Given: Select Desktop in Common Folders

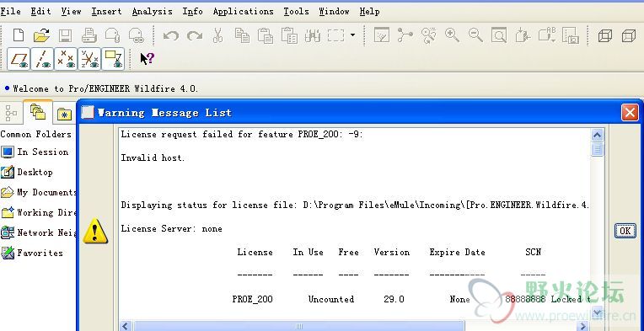Looking at the screenshot, I should point(27,173).
